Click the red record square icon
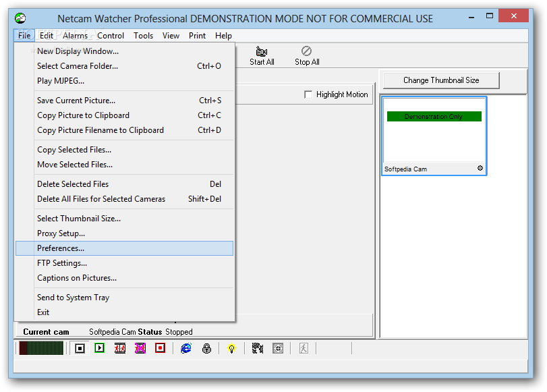 160,348
